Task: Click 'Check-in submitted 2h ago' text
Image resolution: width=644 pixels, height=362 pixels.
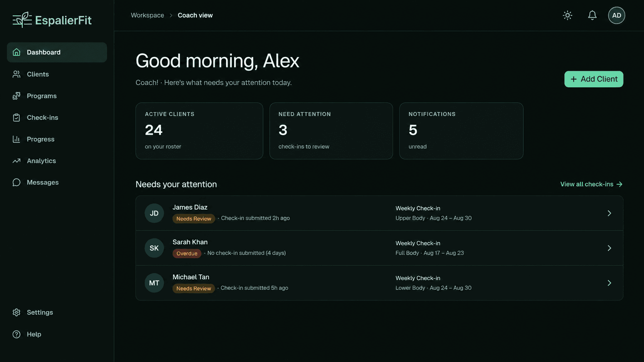Action: [x=255, y=218]
